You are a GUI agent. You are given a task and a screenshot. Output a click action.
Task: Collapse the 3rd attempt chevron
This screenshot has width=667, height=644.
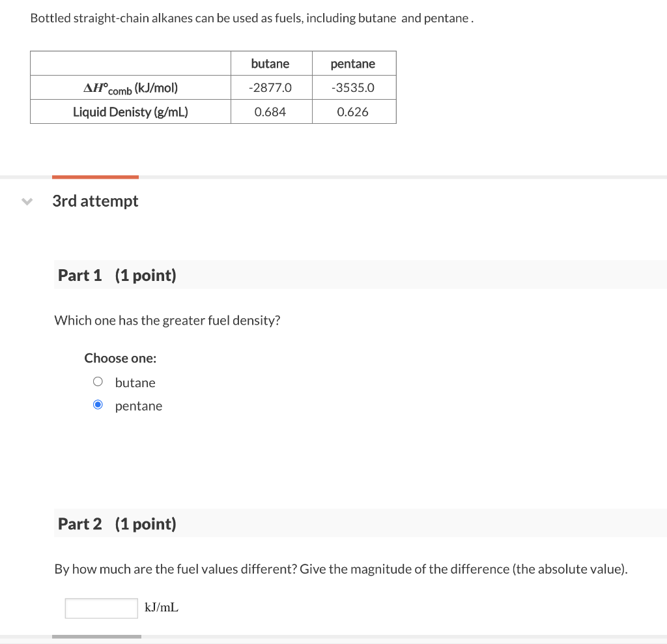[27, 201]
